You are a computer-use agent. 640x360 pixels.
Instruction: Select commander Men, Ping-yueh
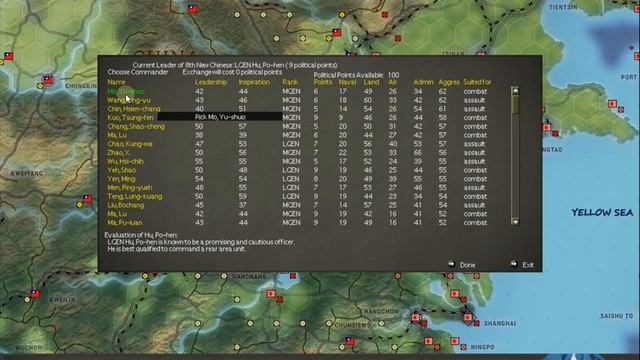pyautogui.click(x=130, y=188)
